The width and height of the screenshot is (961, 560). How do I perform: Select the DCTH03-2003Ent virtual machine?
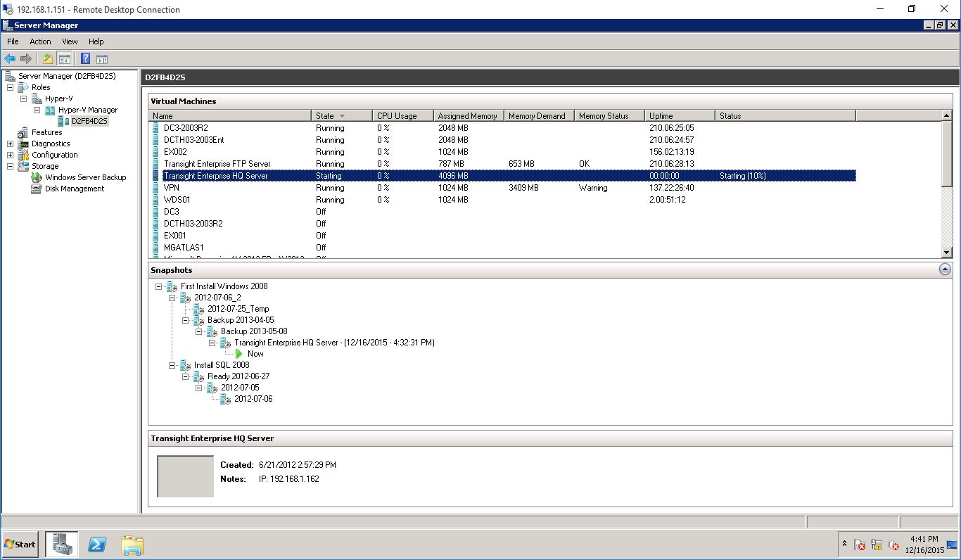point(503,140)
